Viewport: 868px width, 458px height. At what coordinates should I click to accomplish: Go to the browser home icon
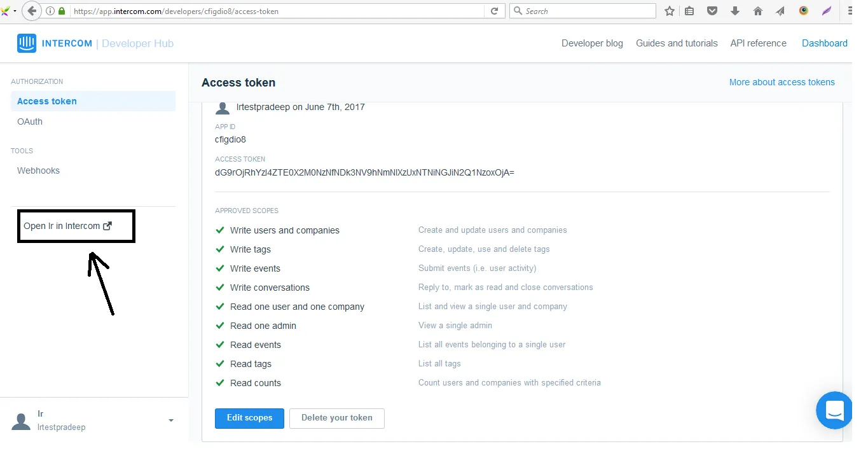point(758,11)
